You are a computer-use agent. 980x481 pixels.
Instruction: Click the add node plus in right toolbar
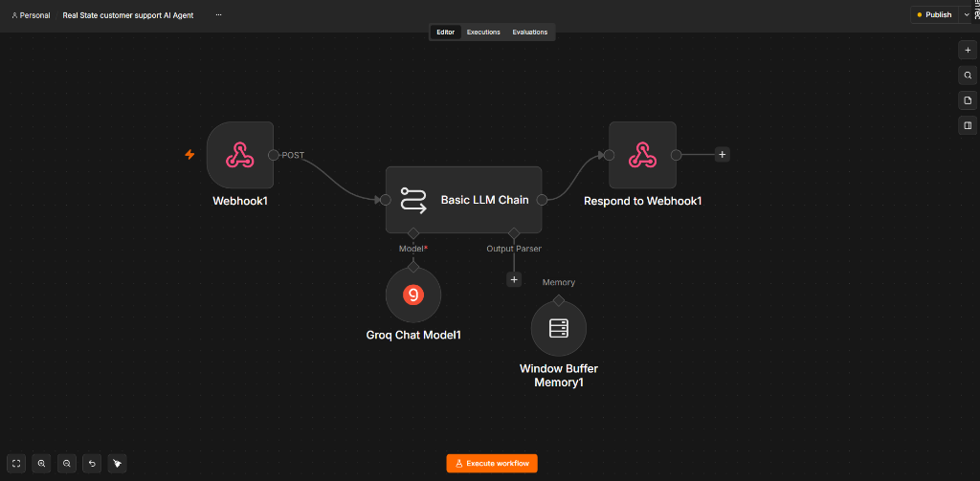(x=968, y=50)
